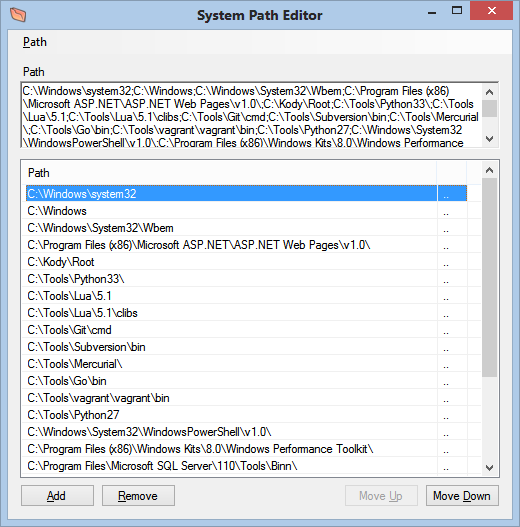Click the path list scroll down arrow
This screenshot has width=520, height=527.
(489, 468)
